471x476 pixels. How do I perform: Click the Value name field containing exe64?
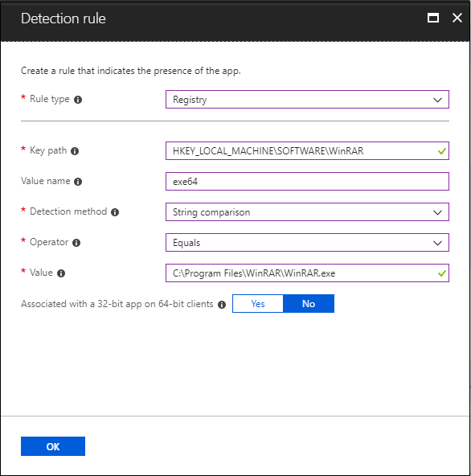pos(307,181)
